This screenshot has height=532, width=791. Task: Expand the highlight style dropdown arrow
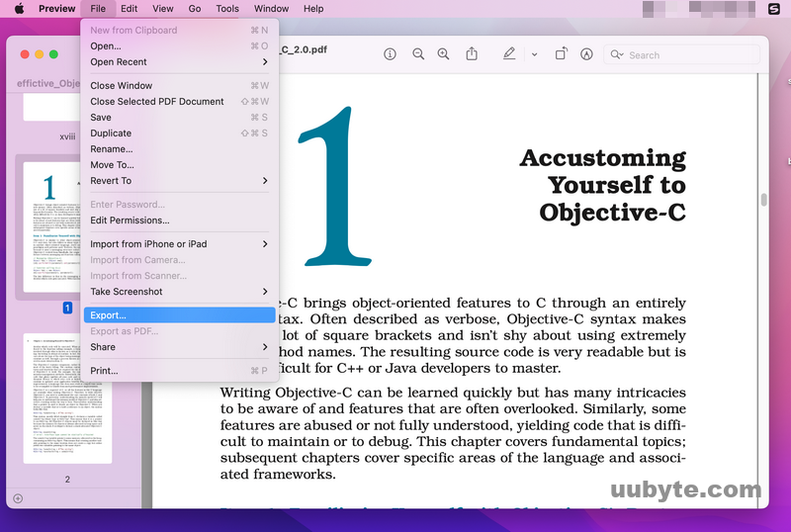tap(534, 54)
